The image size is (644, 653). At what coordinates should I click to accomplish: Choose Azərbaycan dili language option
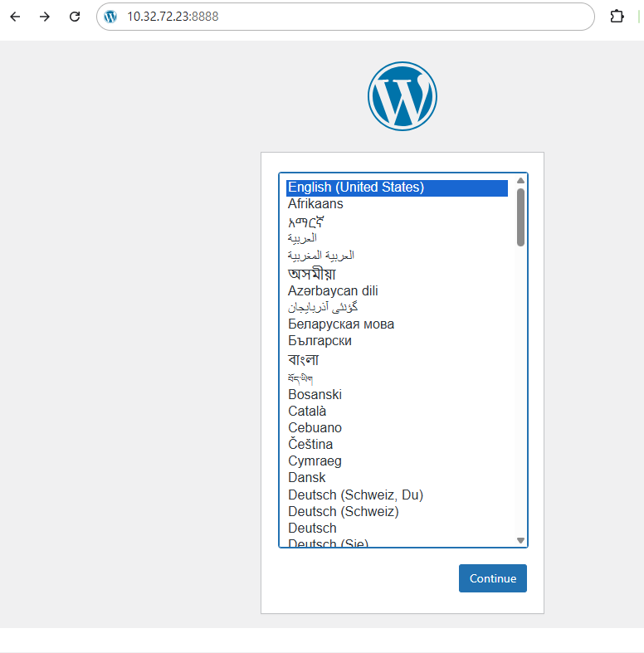click(x=333, y=291)
